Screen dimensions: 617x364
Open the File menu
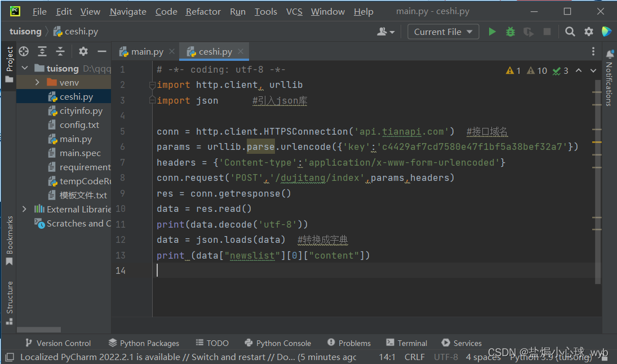pyautogui.click(x=39, y=11)
